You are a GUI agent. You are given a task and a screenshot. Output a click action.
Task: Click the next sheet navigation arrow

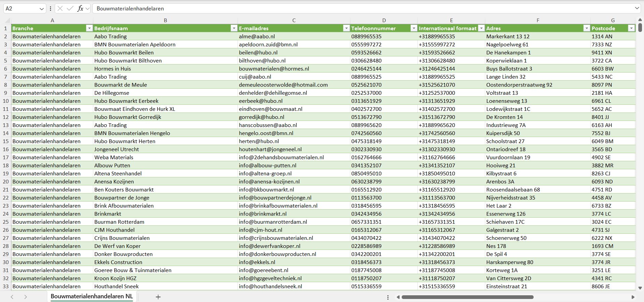(x=26, y=297)
